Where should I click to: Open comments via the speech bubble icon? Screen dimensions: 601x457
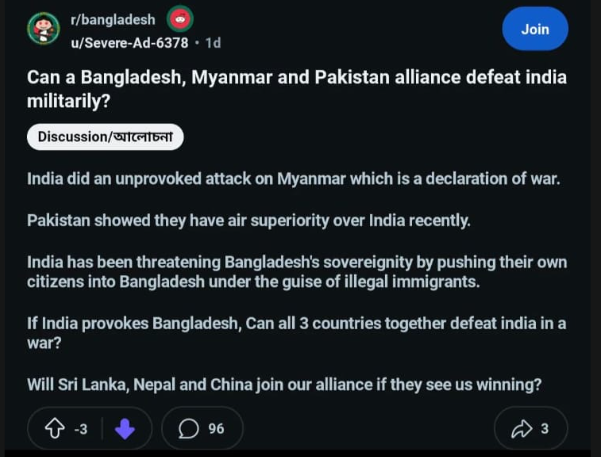[x=188, y=429]
